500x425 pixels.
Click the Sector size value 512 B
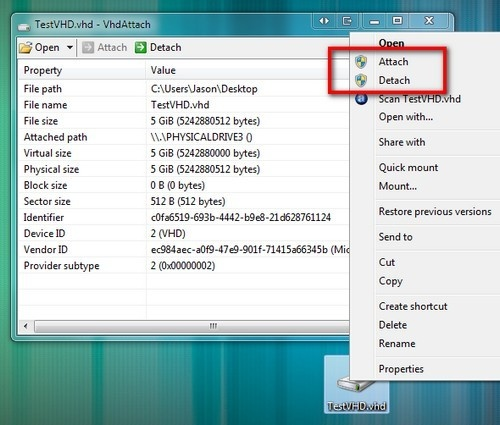point(188,201)
